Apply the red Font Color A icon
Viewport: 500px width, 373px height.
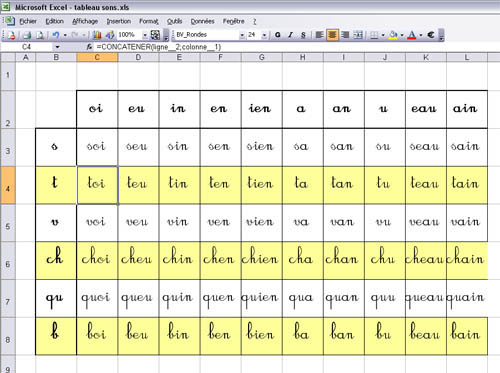(412, 35)
